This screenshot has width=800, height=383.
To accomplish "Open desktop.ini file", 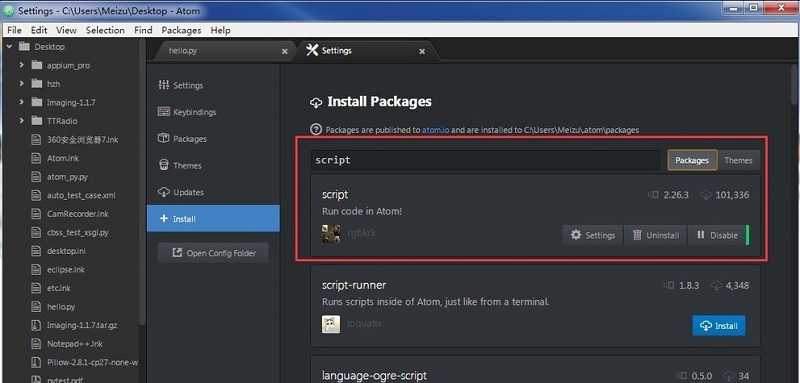I will pos(66,251).
